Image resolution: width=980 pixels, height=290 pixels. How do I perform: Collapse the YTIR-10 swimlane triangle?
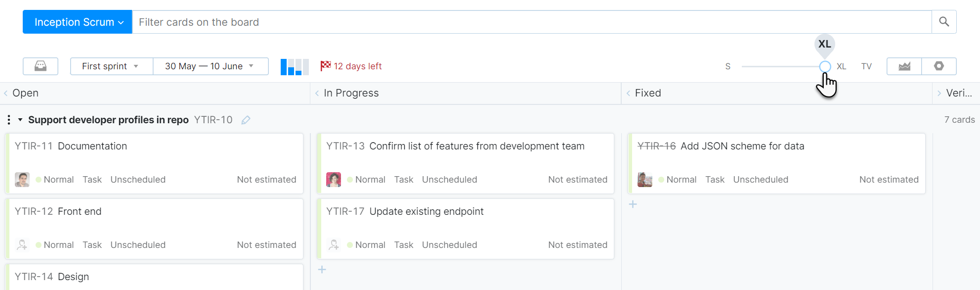(20, 120)
